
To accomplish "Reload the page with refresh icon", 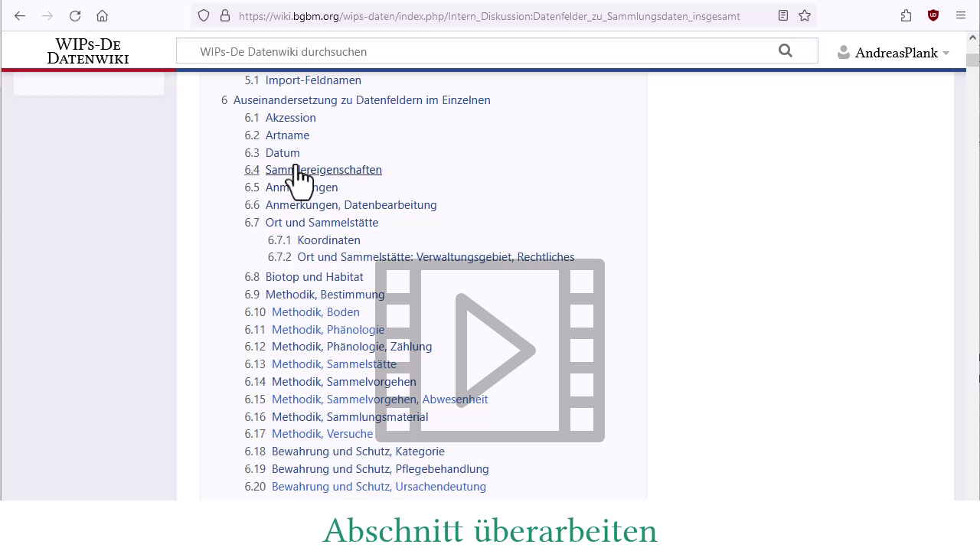I will point(75,15).
